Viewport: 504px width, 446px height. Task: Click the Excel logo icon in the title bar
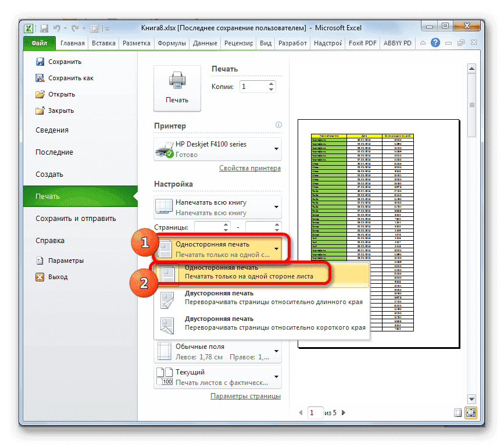(28, 27)
